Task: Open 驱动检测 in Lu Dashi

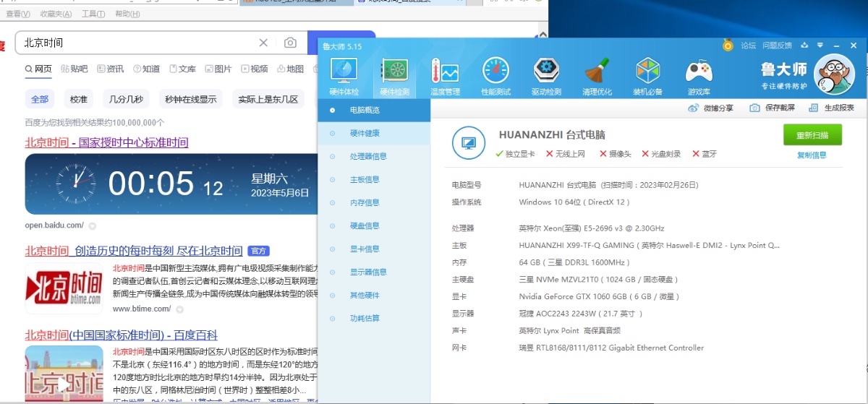Action: tap(546, 77)
